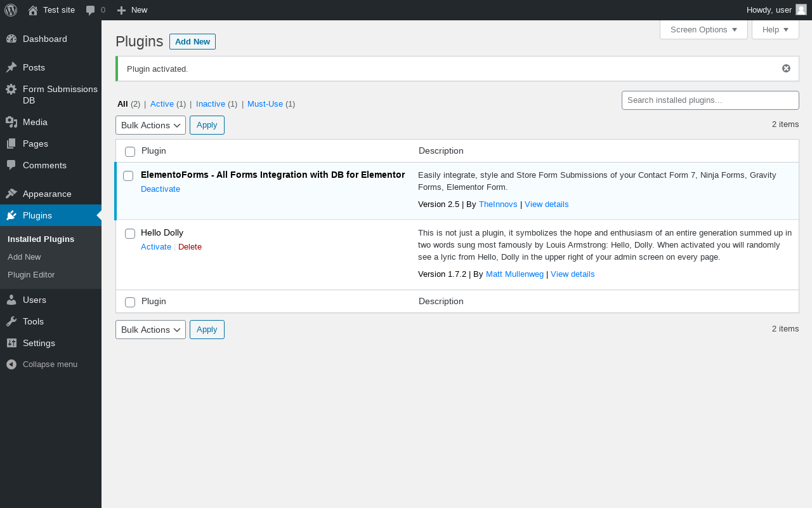Click the Dashboard gauge icon
This screenshot has width=812, height=508.
11,39
